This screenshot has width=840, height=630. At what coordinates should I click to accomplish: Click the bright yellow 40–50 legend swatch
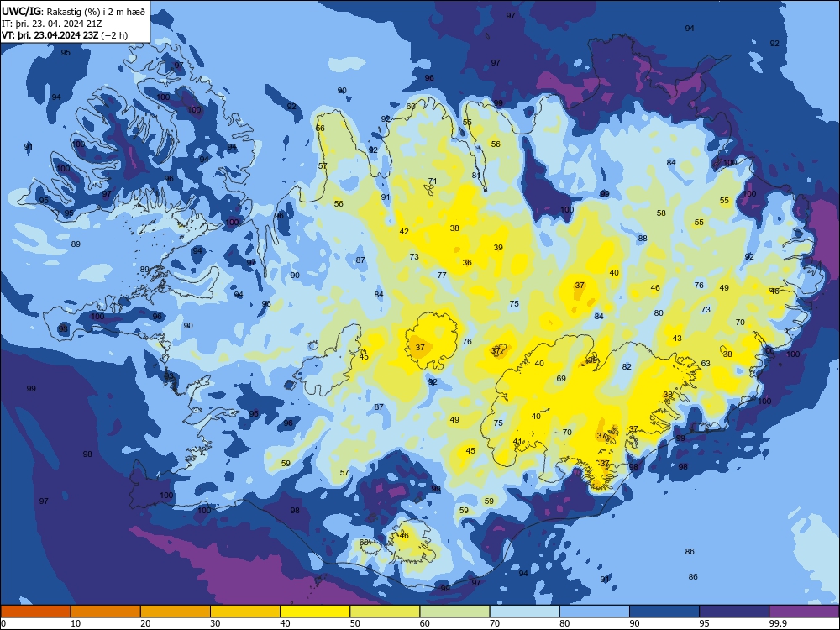pyautogui.click(x=315, y=612)
